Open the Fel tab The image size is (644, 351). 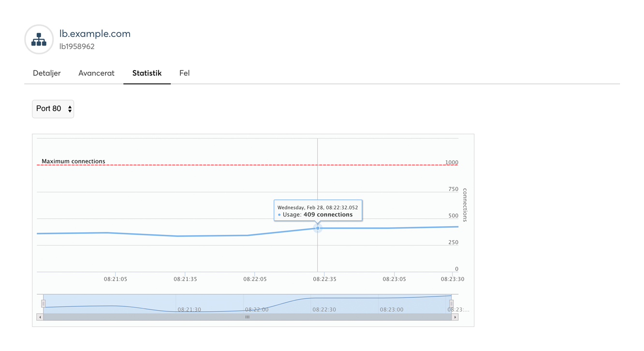(x=184, y=73)
